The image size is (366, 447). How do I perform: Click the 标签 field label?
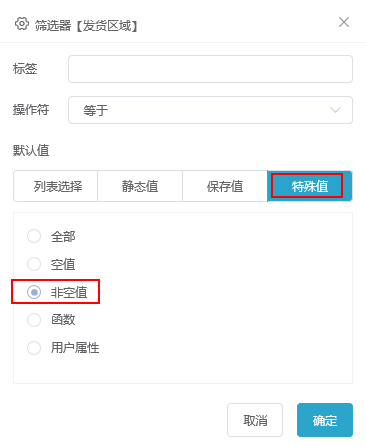(25, 69)
